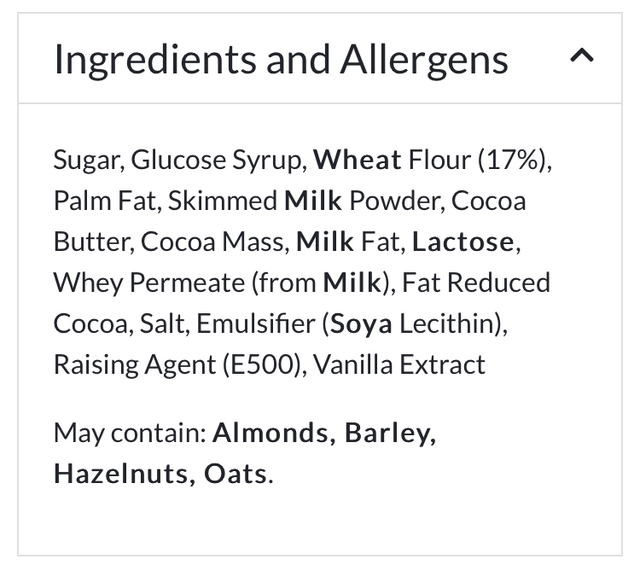Click the Ingredients and Allergens heading
This screenshot has width=640, height=565.
click(x=280, y=60)
